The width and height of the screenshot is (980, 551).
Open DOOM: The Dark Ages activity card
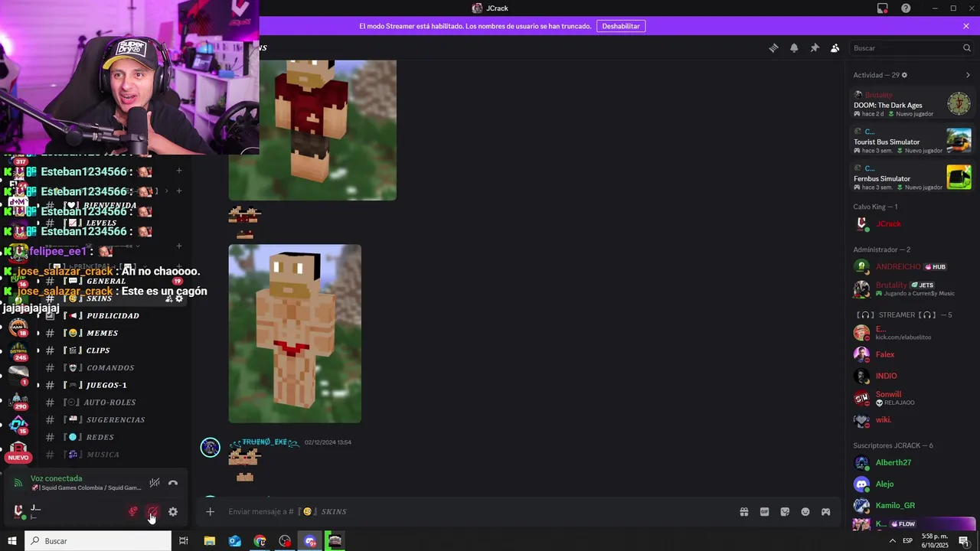click(x=912, y=104)
